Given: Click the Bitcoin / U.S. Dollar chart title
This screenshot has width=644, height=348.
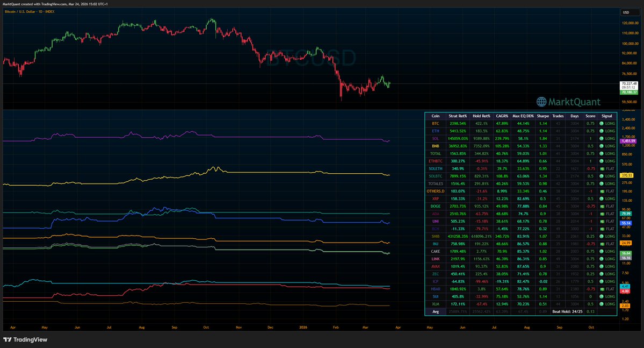Looking at the screenshot, I should (30, 11).
